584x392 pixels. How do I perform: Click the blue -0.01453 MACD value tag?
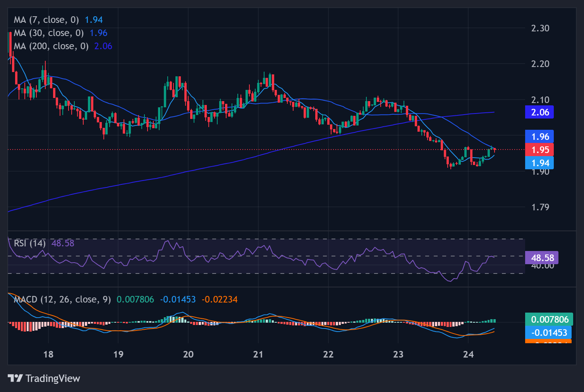[549, 333]
